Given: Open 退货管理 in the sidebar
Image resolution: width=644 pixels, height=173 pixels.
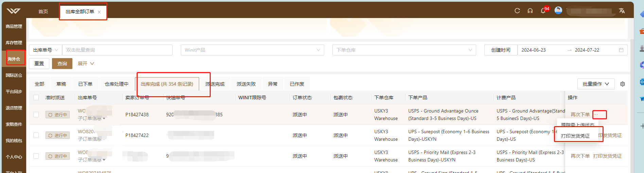Looking at the screenshot, I should [14, 108].
